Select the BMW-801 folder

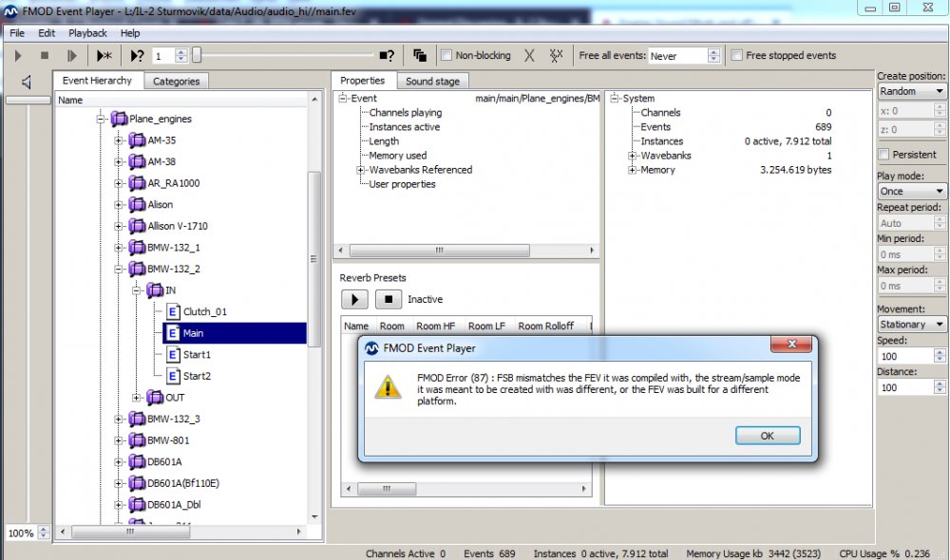point(160,440)
